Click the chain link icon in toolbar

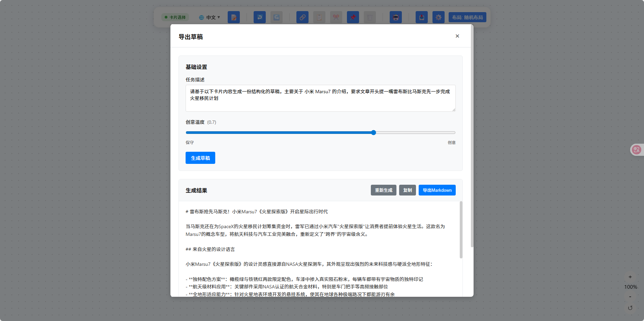(302, 17)
